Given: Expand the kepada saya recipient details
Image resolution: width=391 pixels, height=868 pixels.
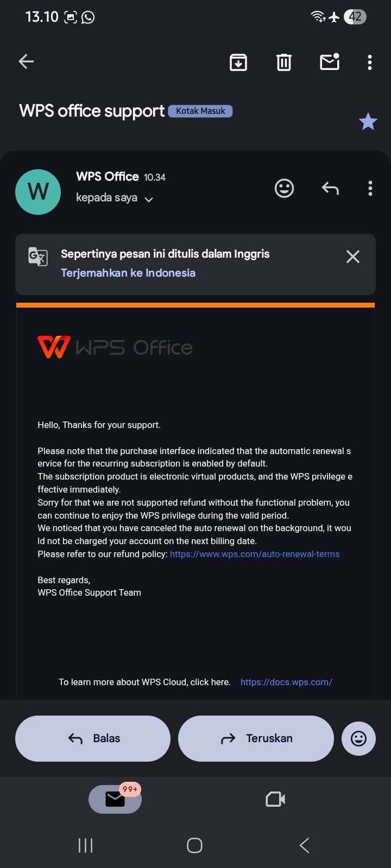Looking at the screenshot, I should coord(149,200).
